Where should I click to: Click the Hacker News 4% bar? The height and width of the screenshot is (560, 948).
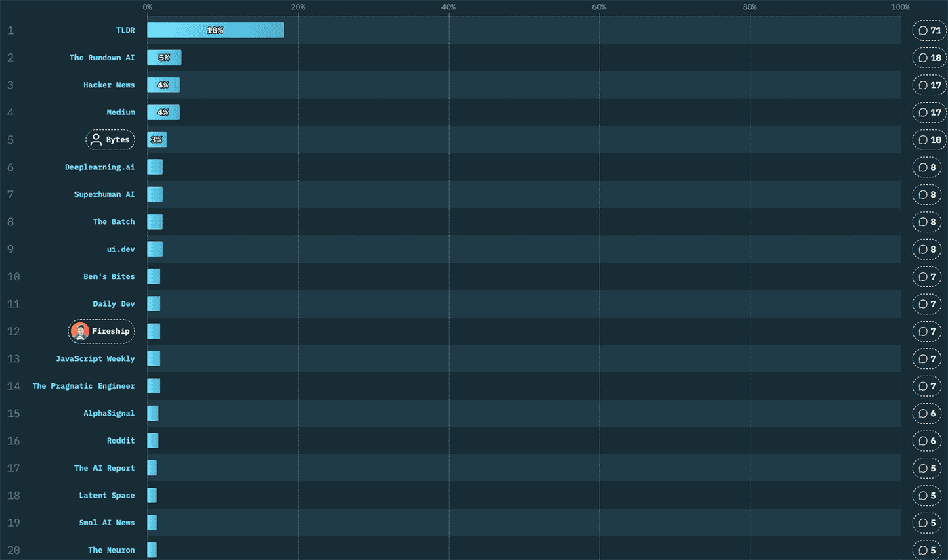pyautogui.click(x=163, y=85)
